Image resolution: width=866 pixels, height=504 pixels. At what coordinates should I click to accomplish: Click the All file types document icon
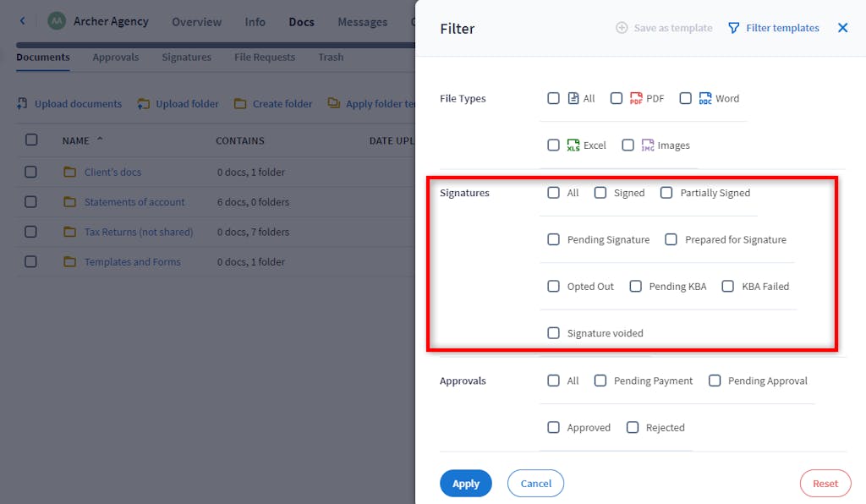(x=573, y=98)
